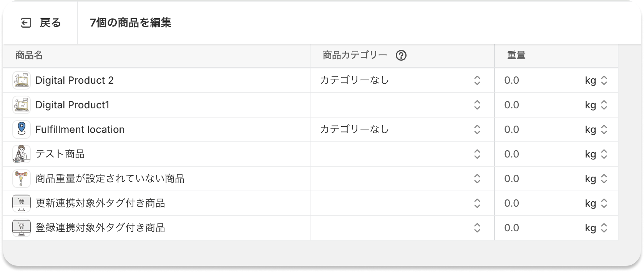Screen dimensions: 644x272
Task: Click the location pin icon for Fulfillment location
Action: coord(22,129)
